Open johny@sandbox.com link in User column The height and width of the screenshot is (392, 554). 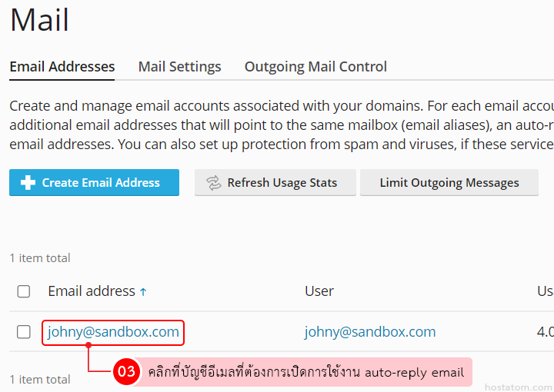coord(370,332)
